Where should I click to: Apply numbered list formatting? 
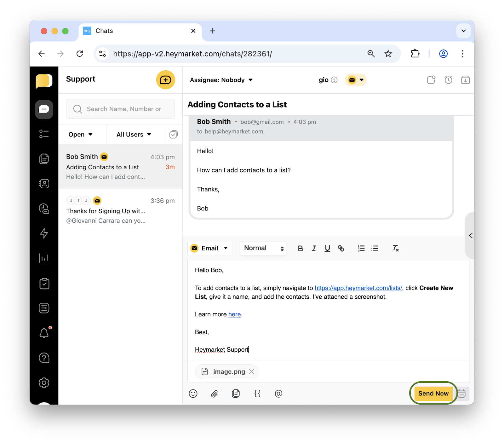(361, 248)
